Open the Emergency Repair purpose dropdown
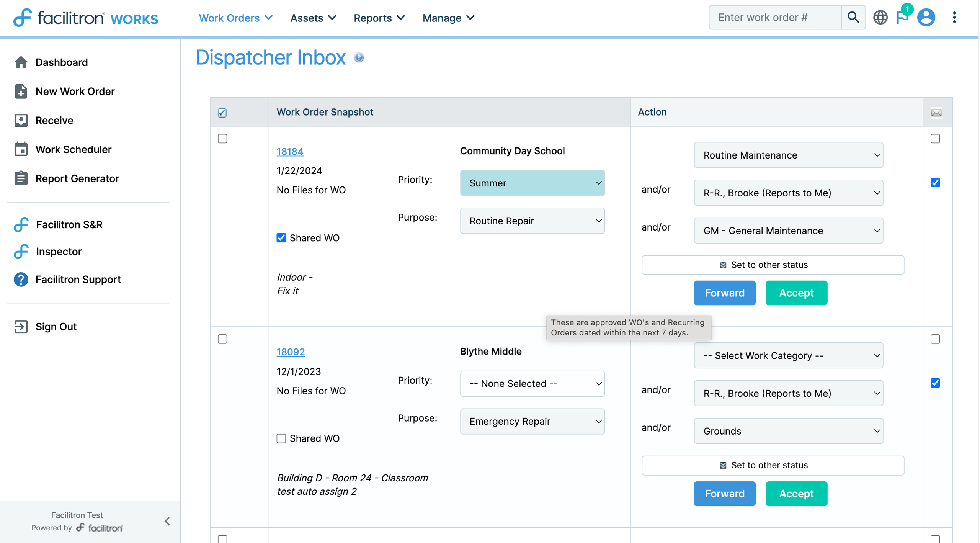The height and width of the screenshot is (543, 980). click(x=532, y=421)
